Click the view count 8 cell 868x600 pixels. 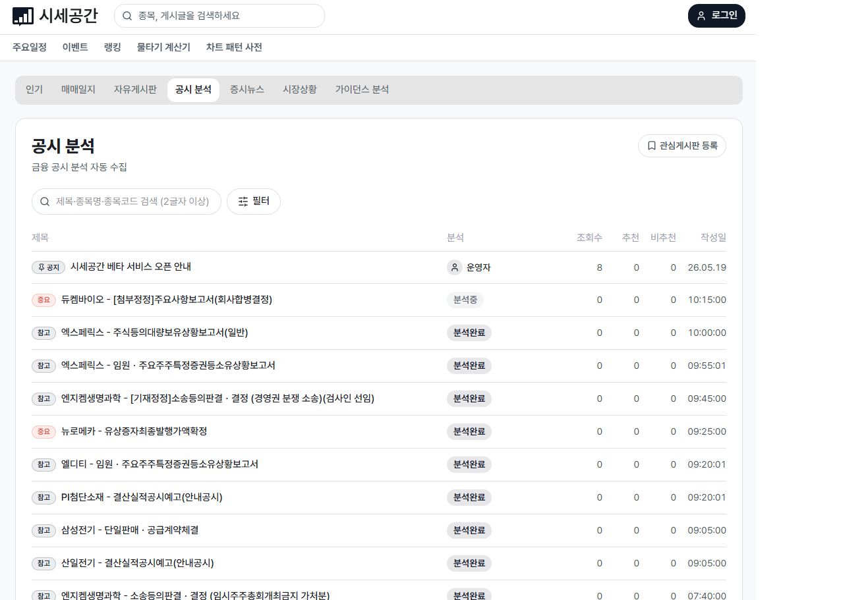tap(600, 267)
